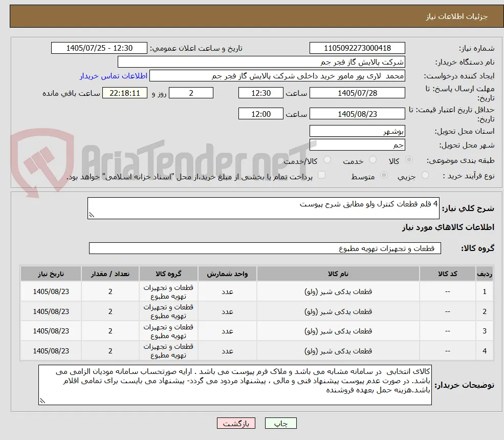Grab the resize handle of description box
This screenshot has height=440, width=504.
(x=91, y=215)
